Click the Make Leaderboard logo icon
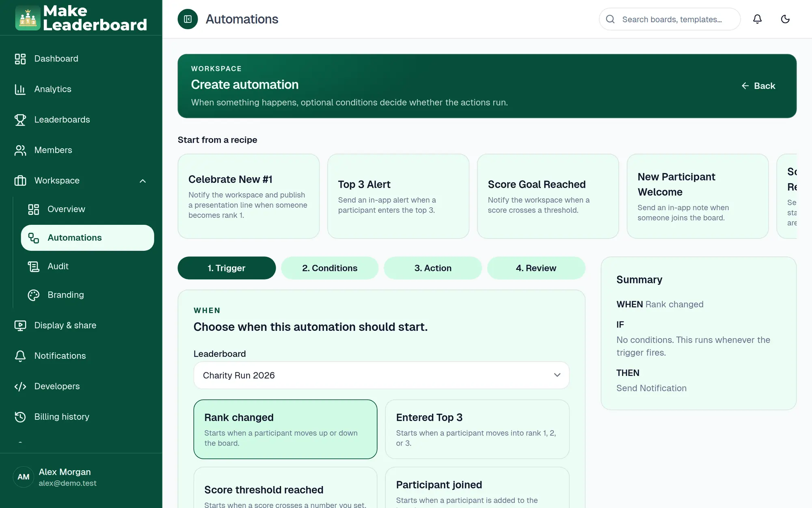The height and width of the screenshot is (508, 812). [x=28, y=18]
